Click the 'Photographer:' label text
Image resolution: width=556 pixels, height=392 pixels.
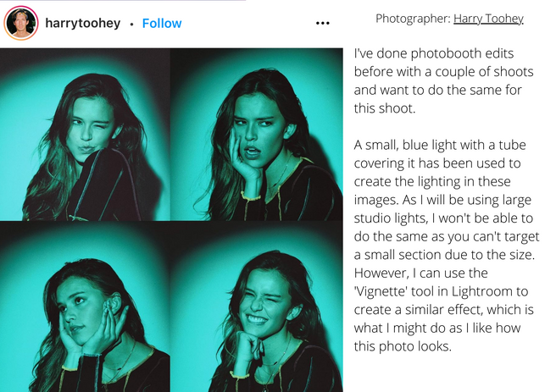click(413, 19)
